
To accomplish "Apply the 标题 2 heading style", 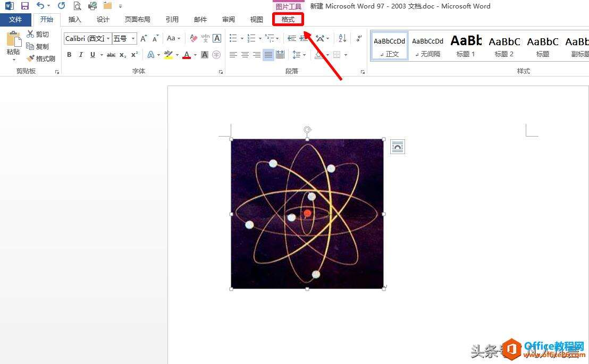I will pos(504,46).
